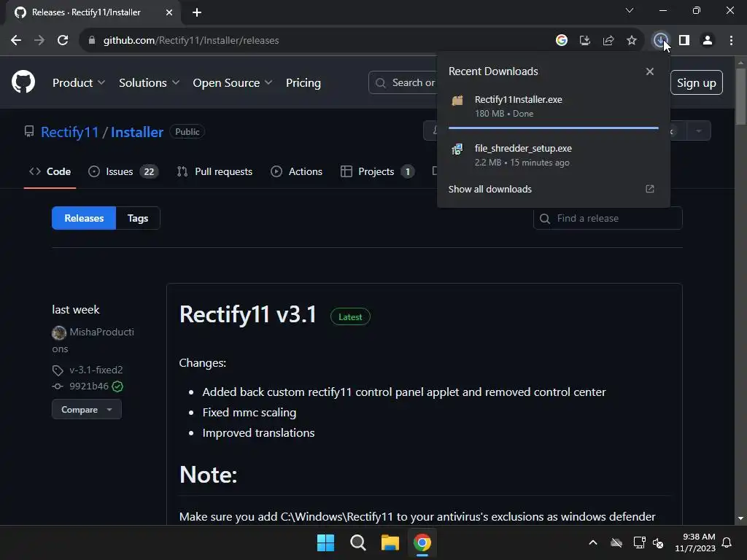Viewport: 747px width, 560px height.
Task: Toggle the Chrome downloads toolbar icon
Action: click(660, 41)
